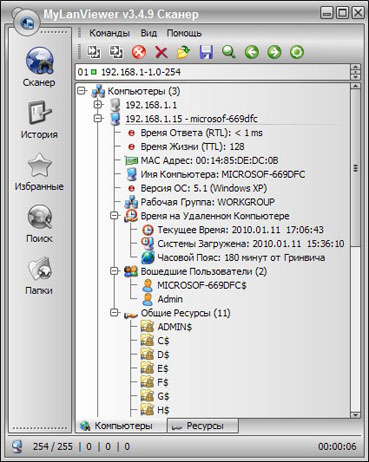Click the green forward arrow icon
The height and width of the screenshot is (462, 369).
(x=274, y=52)
